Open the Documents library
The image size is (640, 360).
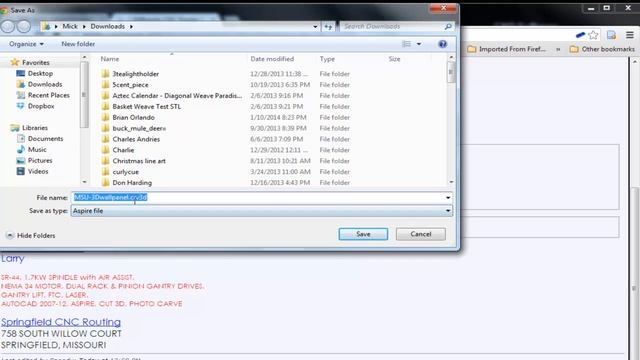point(45,139)
